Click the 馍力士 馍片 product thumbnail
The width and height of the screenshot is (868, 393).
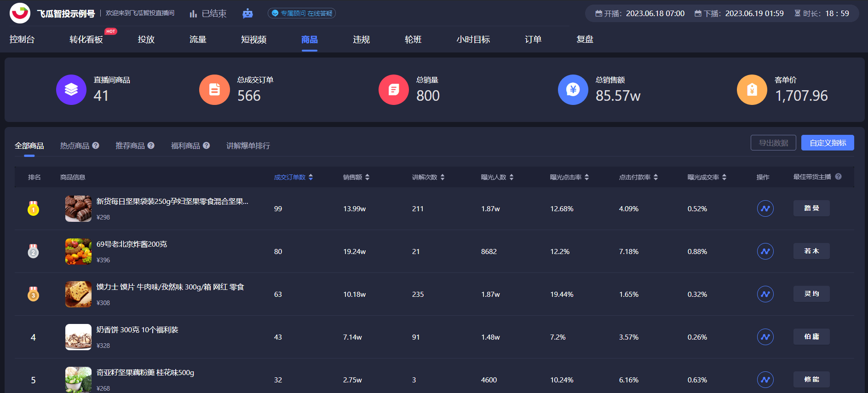(x=78, y=294)
